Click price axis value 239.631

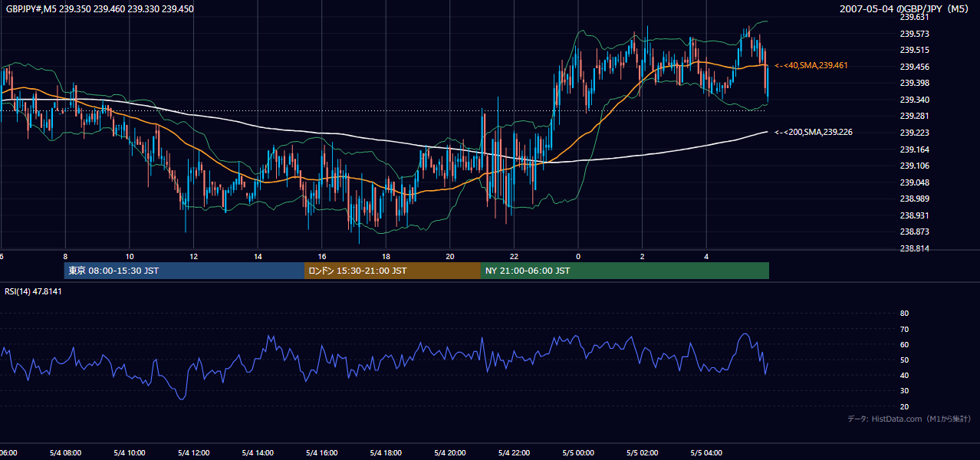(x=914, y=17)
